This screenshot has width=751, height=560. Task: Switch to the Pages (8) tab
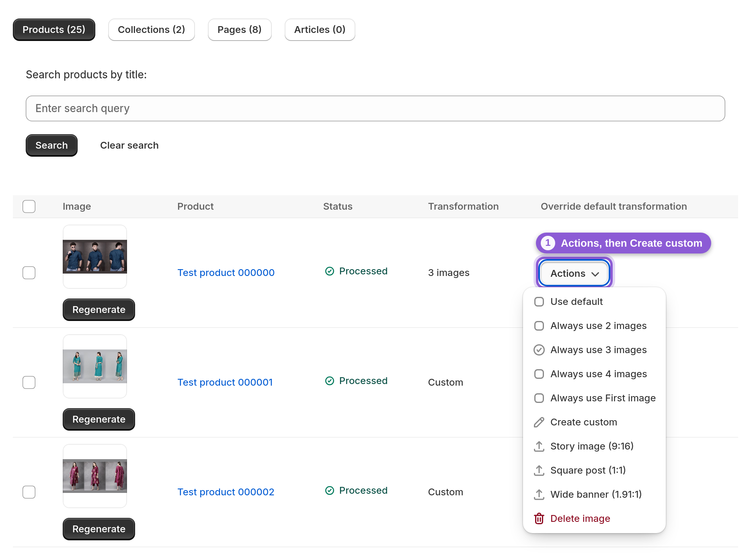pyautogui.click(x=240, y=30)
